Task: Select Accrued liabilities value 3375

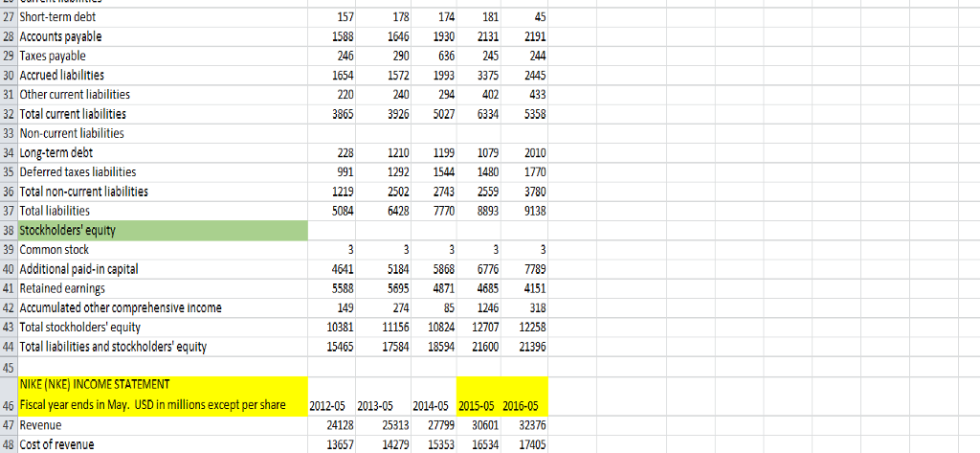Action: coord(479,75)
